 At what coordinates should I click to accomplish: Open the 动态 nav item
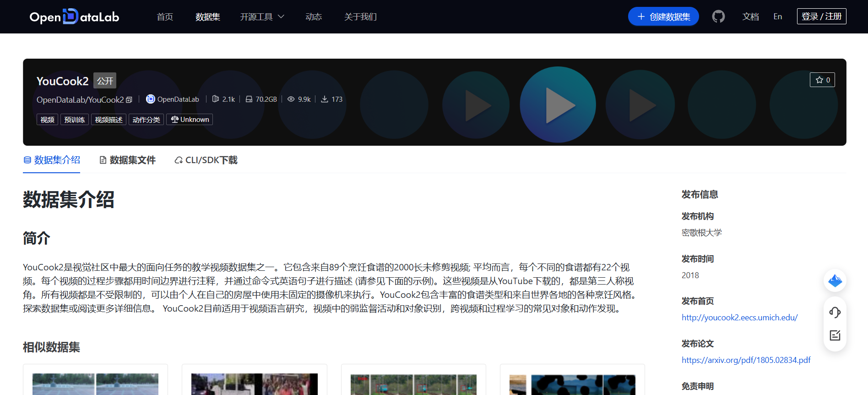coord(314,16)
